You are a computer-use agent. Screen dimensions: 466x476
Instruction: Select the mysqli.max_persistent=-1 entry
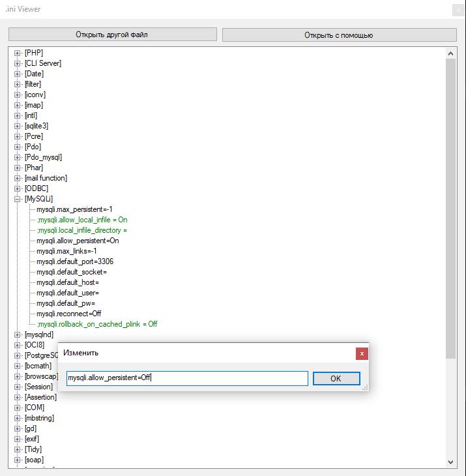(x=74, y=209)
